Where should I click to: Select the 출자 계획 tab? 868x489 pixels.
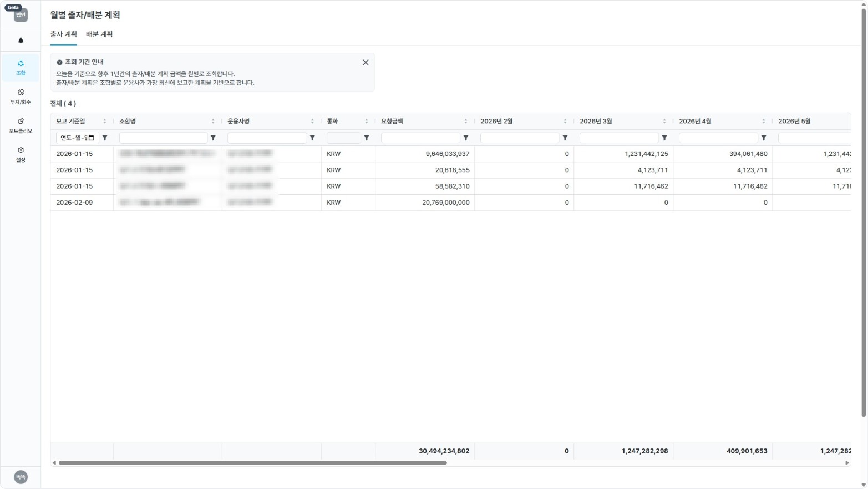pyautogui.click(x=63, y=34)
